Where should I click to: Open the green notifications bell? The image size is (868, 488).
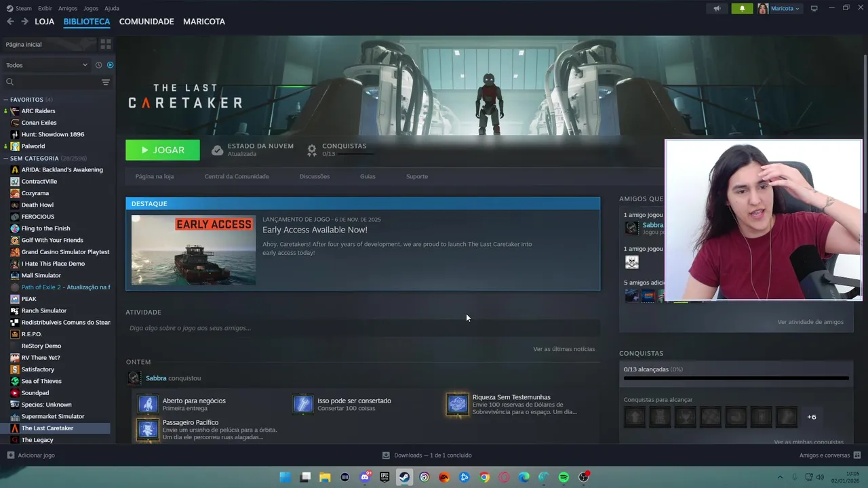(x=742, y=8)
